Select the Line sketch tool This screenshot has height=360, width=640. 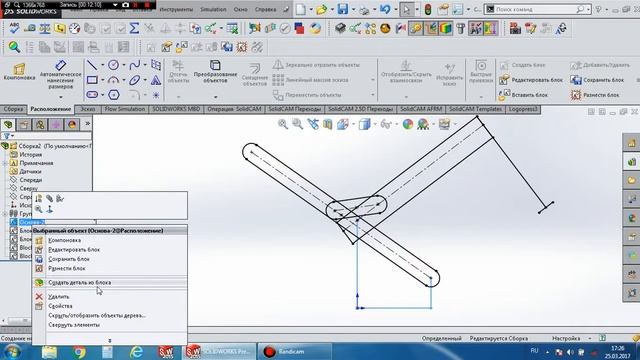tap(92, 65)
